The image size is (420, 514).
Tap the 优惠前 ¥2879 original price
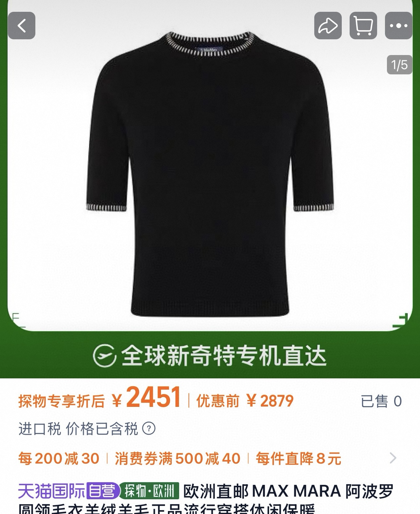245,401
